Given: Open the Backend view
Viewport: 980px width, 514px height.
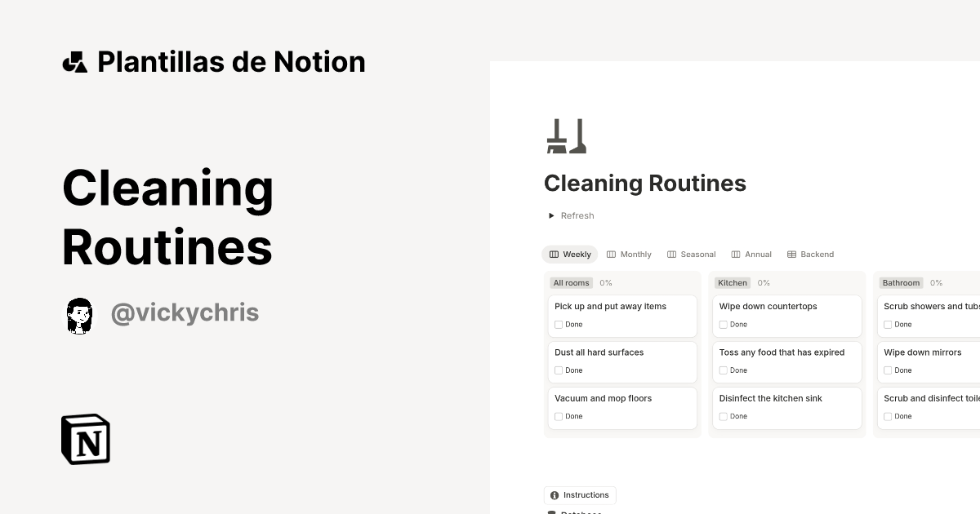Looking at the screenshot, I should (817, 254).
